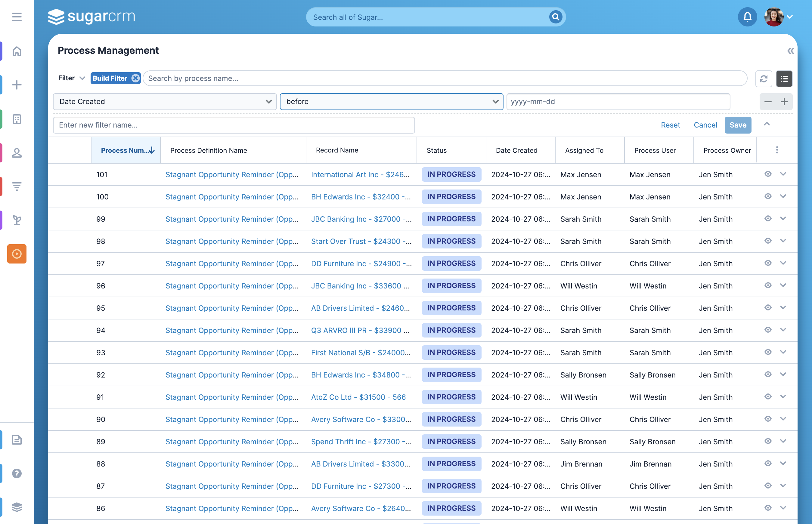Open column options three-dot menu
This screenshot has width=812, height=524.
point(777,150)
